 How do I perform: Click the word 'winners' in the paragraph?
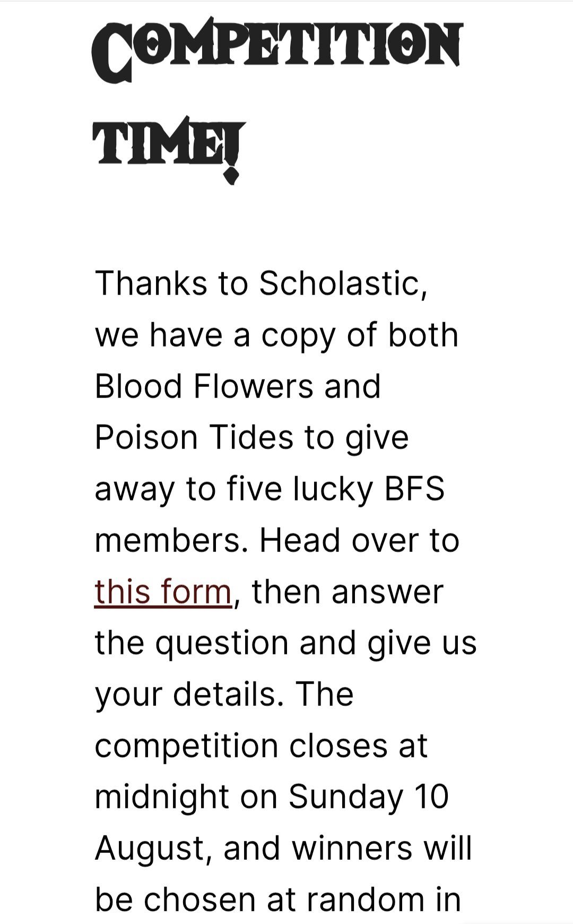(x=352, y=848)
